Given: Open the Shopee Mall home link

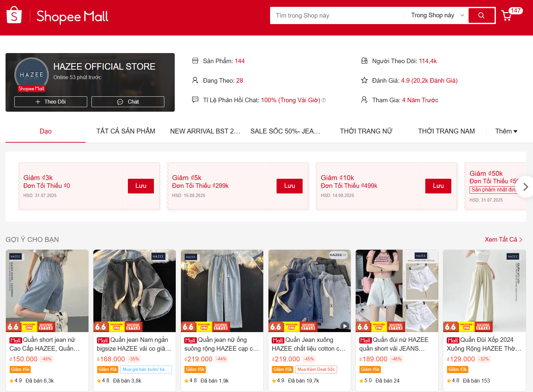Looking at the screenshot, I should click(72, 16).
